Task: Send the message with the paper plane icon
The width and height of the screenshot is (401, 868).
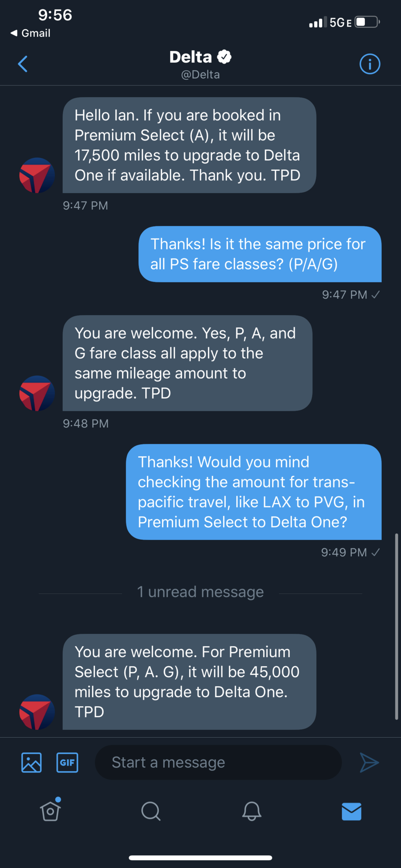Action: pyautogui.click(x=369, y=762)
